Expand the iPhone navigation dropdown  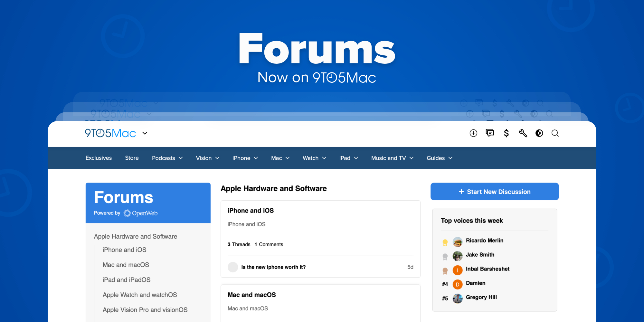245,158
